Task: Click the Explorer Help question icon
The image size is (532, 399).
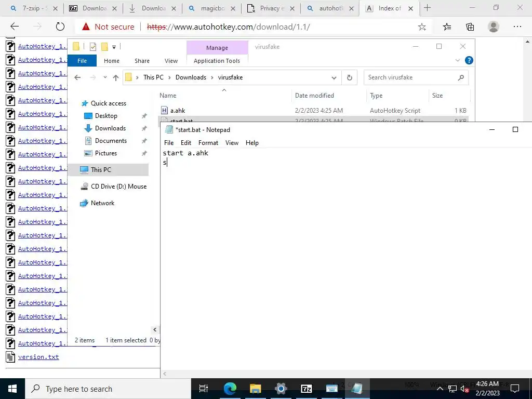Action: 469,60
